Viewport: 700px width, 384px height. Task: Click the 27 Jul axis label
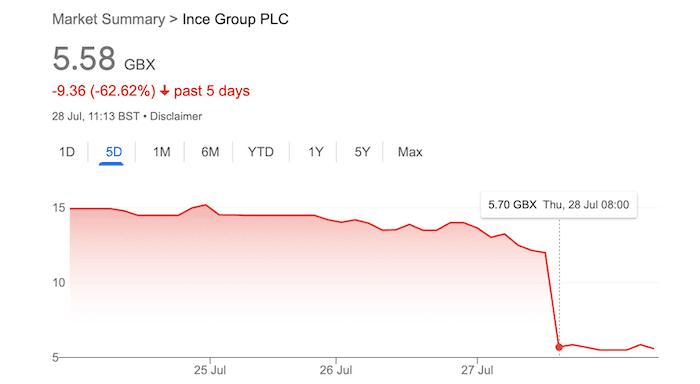pos(477,370)
